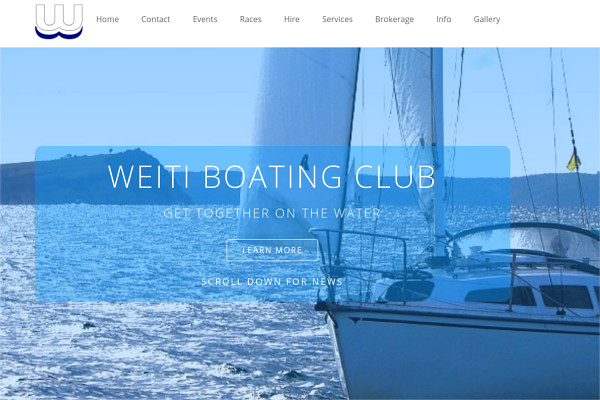Select Races in the top navigation
Image resolution: width=600 pixels, height=400 pixels.
(x=250, y=19)
